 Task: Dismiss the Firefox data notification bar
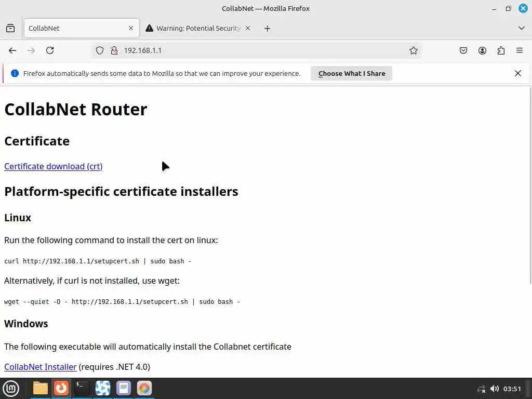(x=518, y=73)
